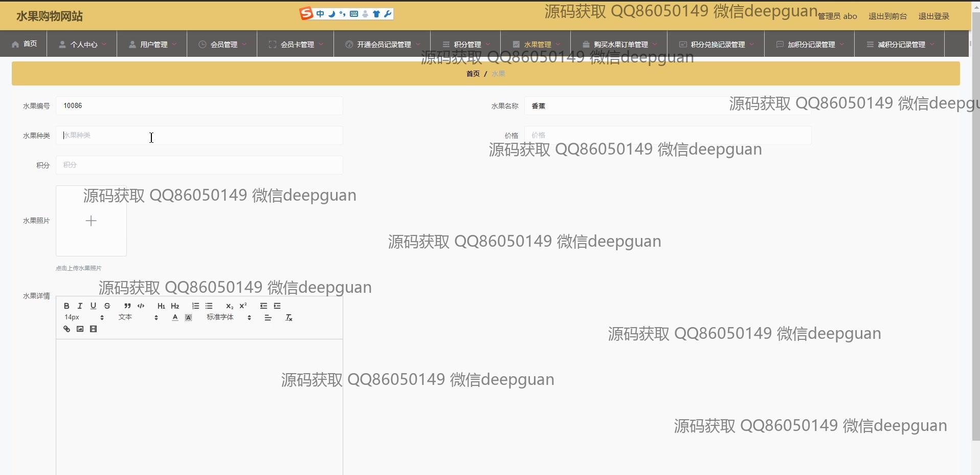Open the 标准字体 font family dropdown
The height and width of the screenshot is (475, 980).
pyautogui.click(x=229, y=318)
